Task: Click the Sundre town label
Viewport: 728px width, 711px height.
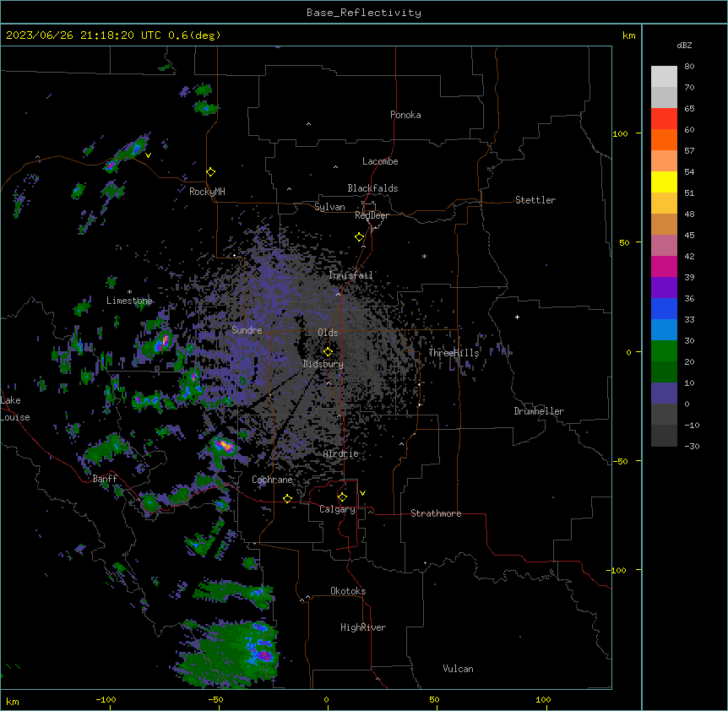Action: coord(247,330)
